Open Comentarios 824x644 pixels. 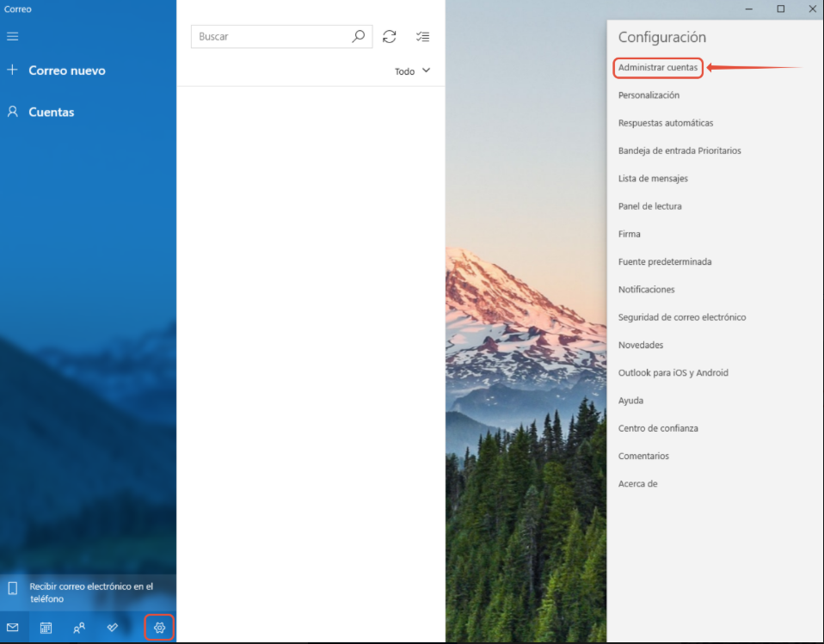pyautogui.click(x=643, y=456)
